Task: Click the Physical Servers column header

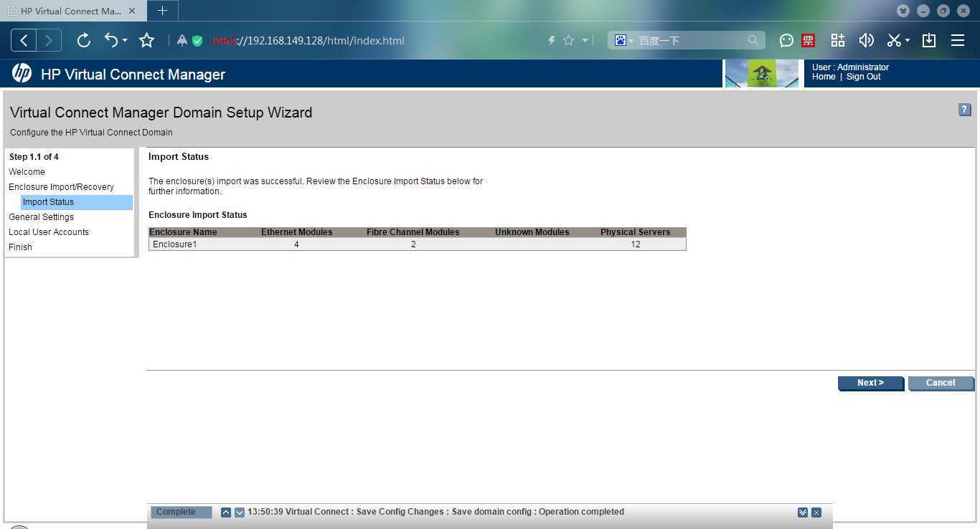Action: coord(636,232)
